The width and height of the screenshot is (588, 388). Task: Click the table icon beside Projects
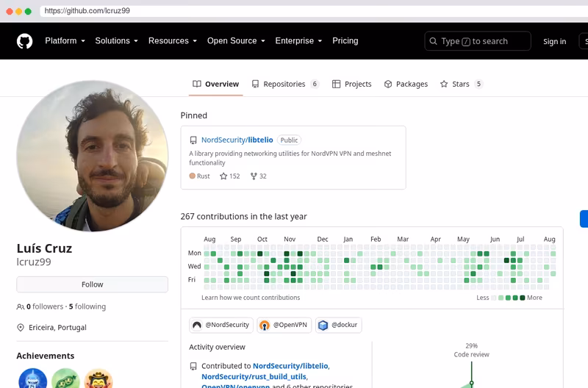pyautogui.click(x=337, y=84)
